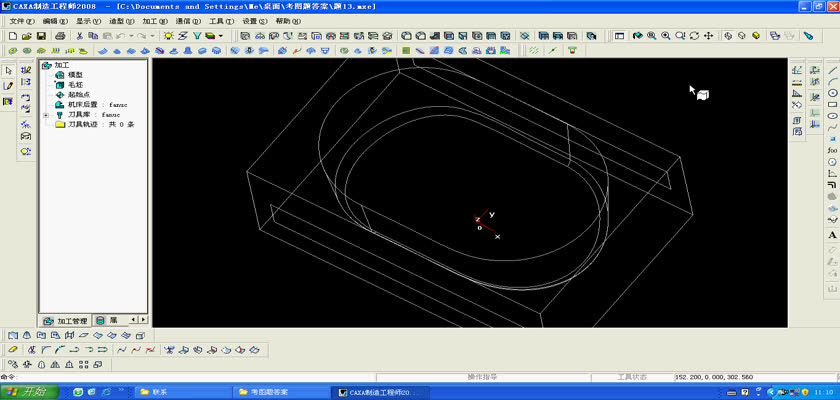The image size is (840, 400).
Task: Click the array pattern grid icon
Action: click(83, 365)
